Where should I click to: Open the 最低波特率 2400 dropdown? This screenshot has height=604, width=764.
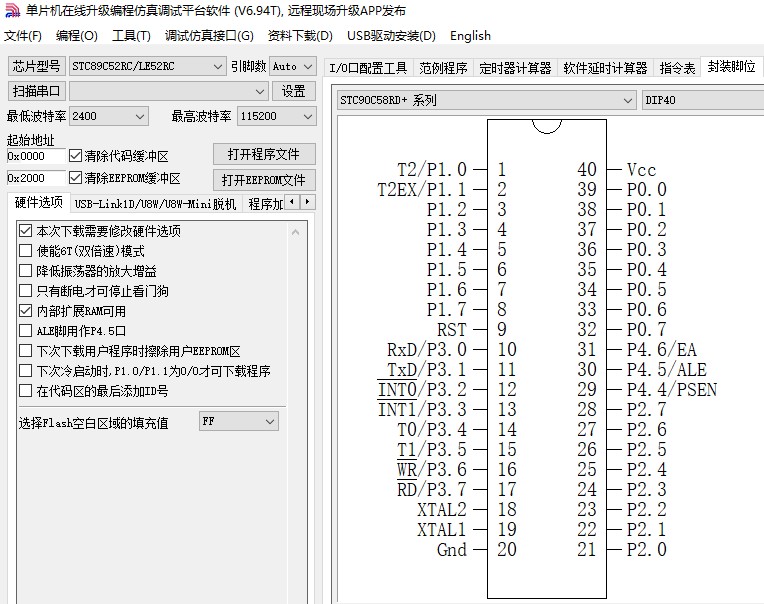[x=109, y=116]
